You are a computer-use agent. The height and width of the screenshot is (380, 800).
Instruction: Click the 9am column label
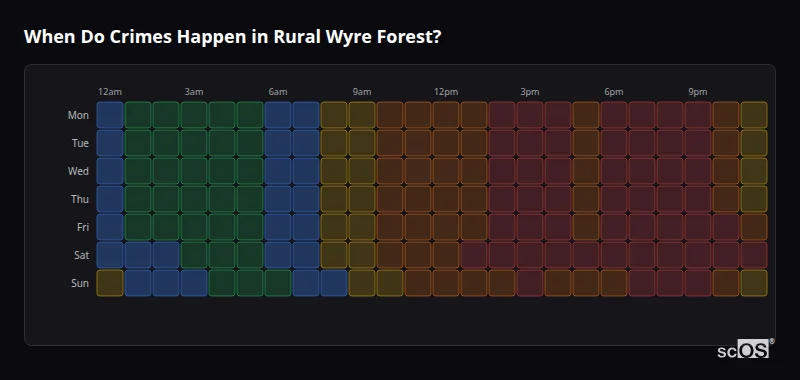pyautogui.click(x=362, y=92)
